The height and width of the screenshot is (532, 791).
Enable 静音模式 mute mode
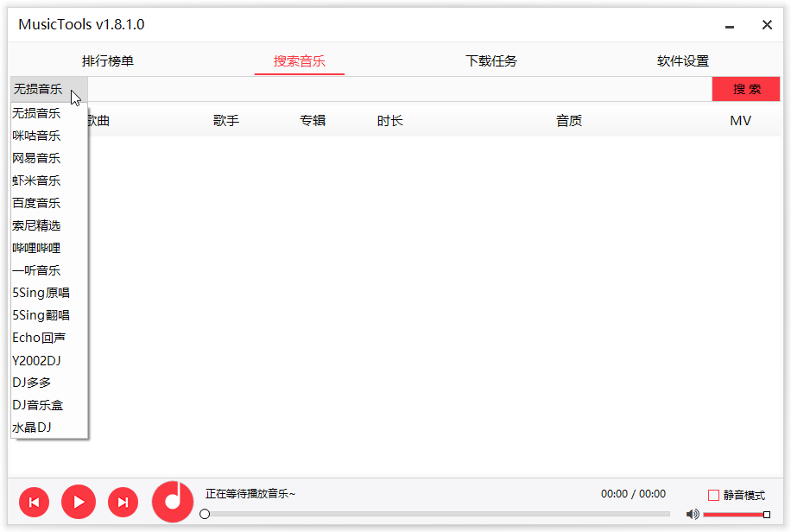[713, 495]
